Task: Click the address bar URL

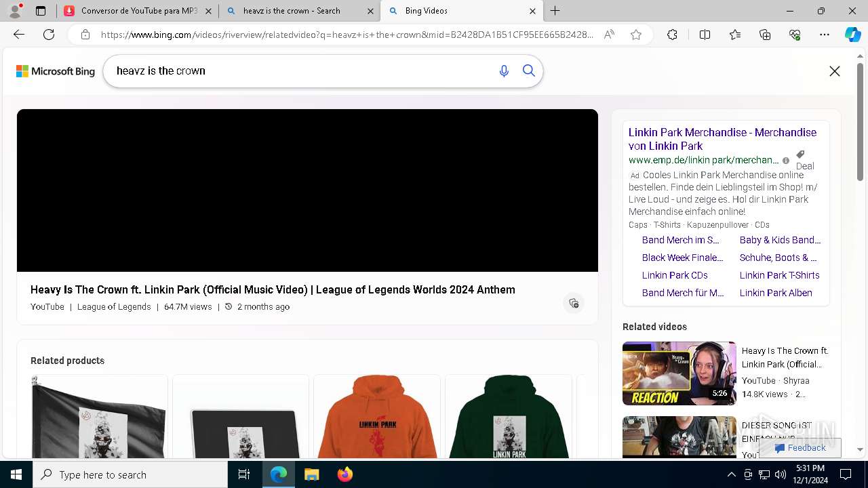Action: tap(347, 35)
